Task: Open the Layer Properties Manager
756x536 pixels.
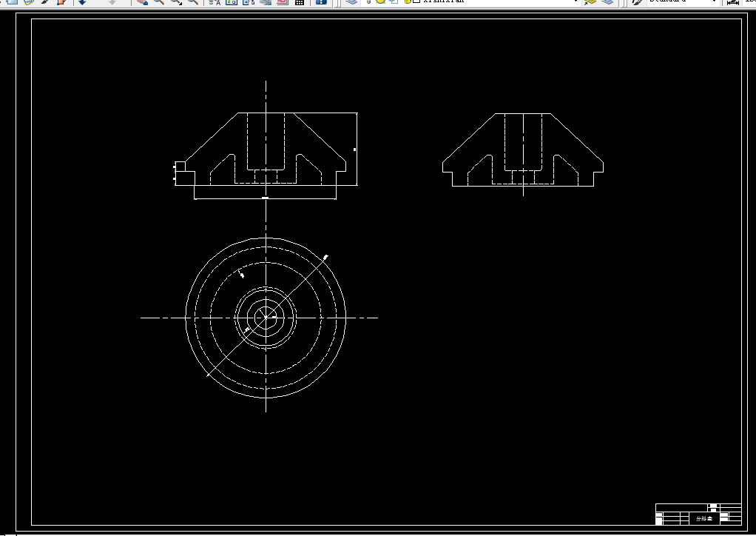Action: click(351, 2)
